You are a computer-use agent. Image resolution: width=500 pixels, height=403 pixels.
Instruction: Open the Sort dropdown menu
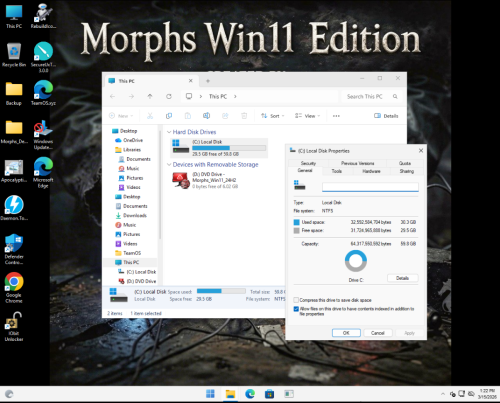(273, 116)
